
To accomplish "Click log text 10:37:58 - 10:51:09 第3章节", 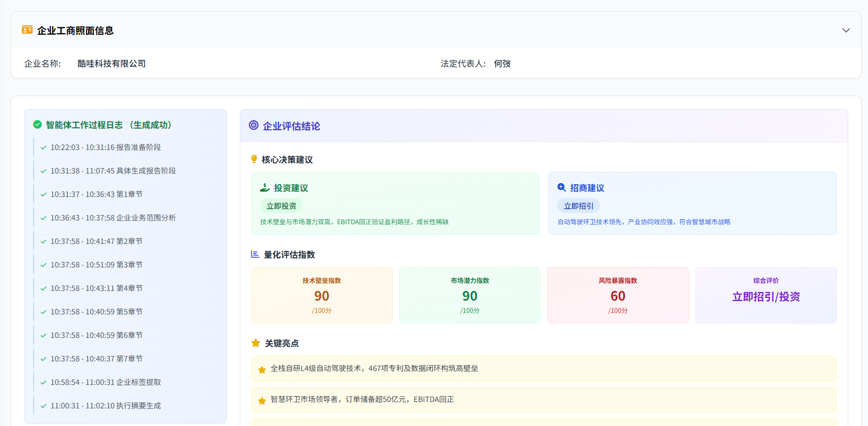I will coord(97,265).
